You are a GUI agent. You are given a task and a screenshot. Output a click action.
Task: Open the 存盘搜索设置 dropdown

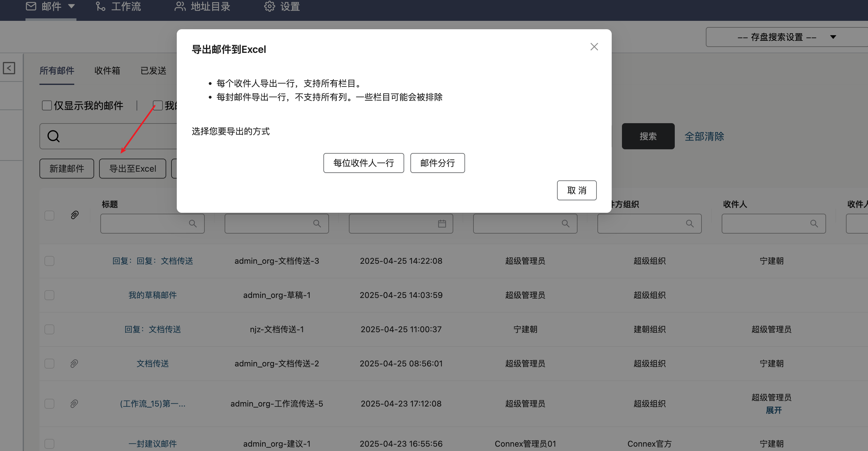click(x=785, y=37)
